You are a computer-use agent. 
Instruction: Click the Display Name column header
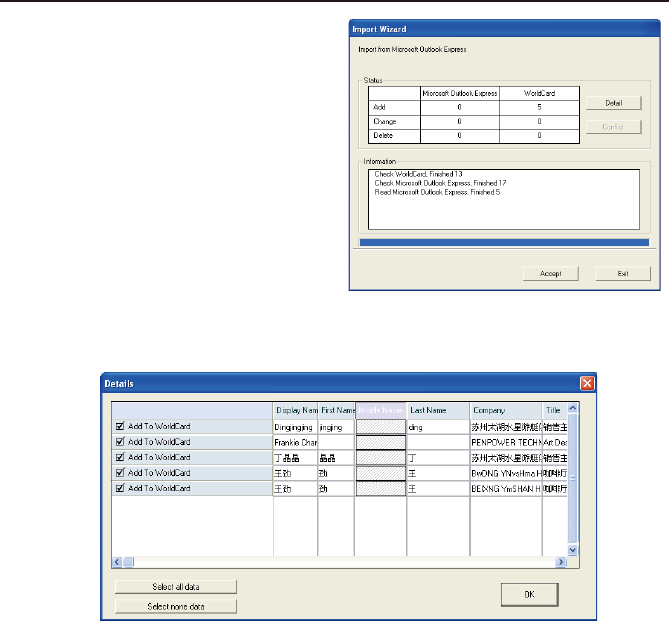(295, 410)
